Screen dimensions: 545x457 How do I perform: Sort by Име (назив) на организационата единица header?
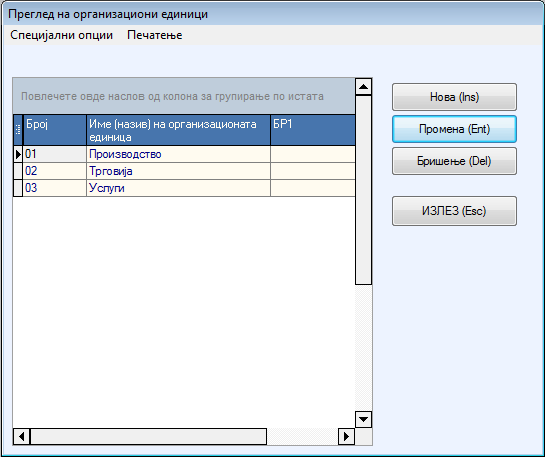(178, 130)
